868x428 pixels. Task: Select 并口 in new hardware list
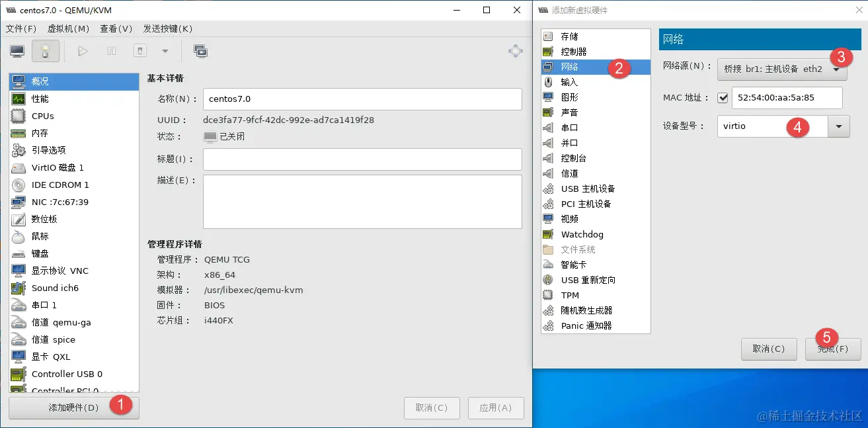pos(596,143)
